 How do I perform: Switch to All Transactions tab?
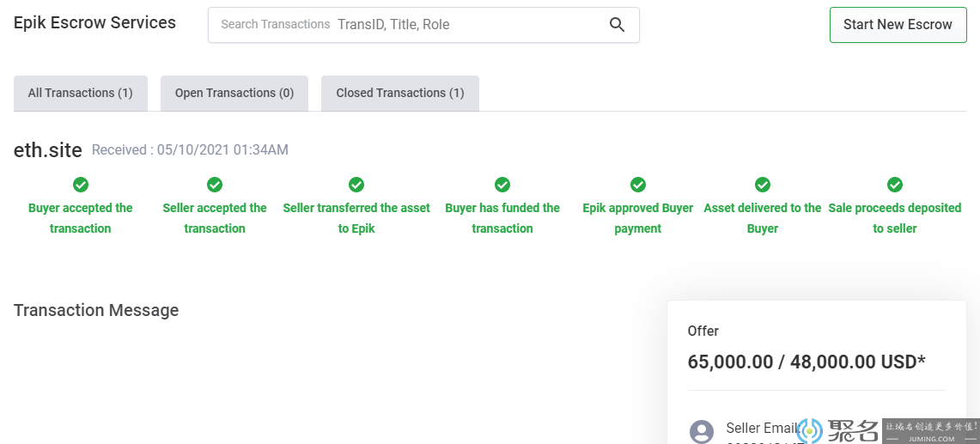pyautogui.click(x=81, y=93)
